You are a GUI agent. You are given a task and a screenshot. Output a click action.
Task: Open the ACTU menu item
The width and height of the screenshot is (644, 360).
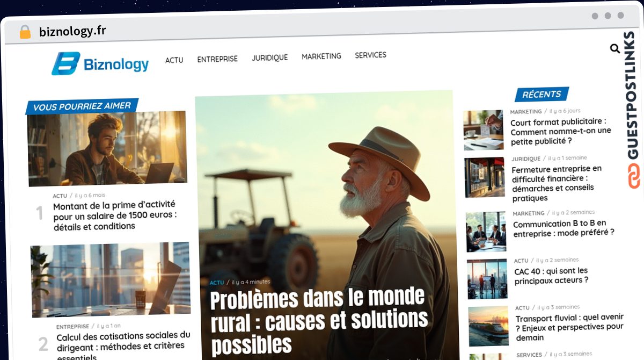pyautogui.click(x=174, y=60)
